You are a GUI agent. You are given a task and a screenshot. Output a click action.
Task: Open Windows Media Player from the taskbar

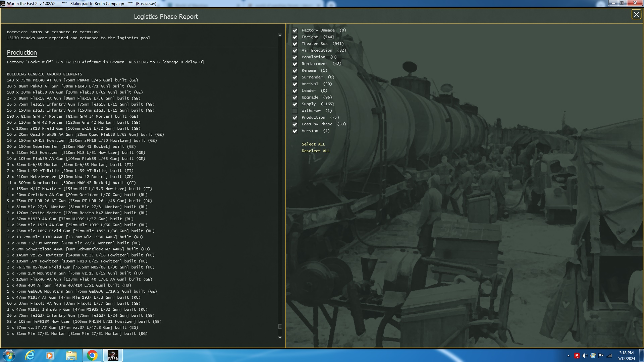point(50,355)
